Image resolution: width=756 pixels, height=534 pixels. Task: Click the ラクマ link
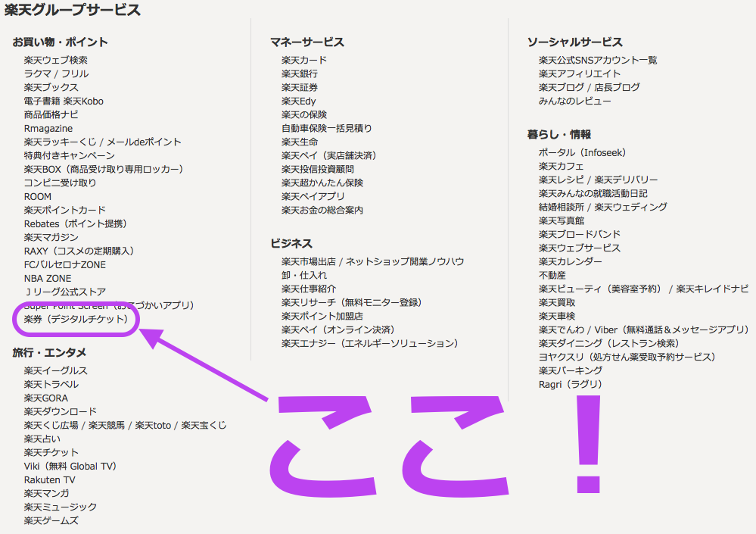(38, 73)
